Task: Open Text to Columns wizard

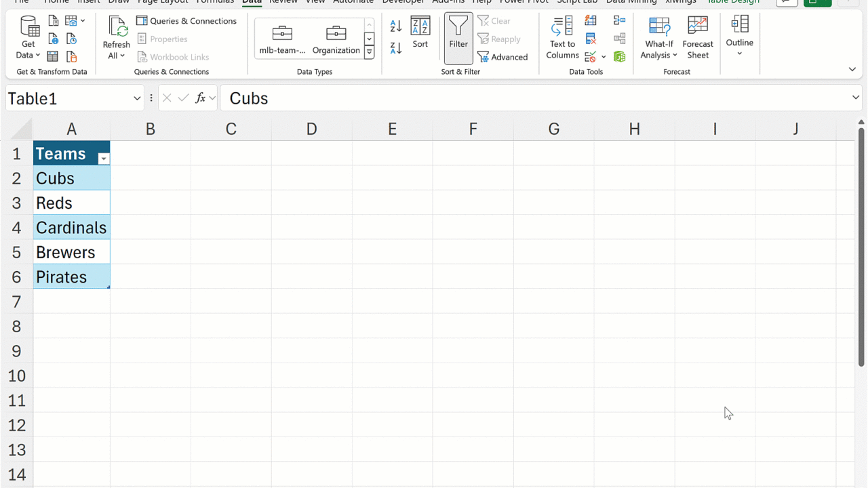Action: pos(562,38)
